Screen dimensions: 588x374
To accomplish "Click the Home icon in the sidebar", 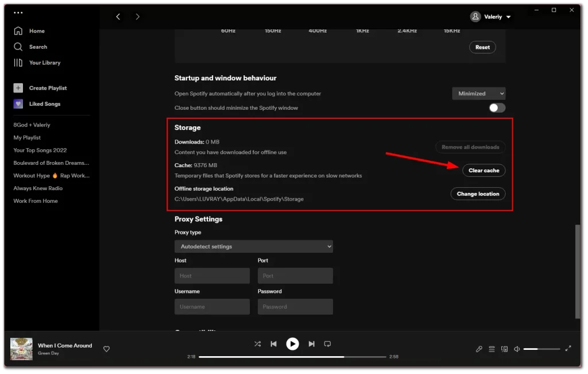I will pos(18,31).
